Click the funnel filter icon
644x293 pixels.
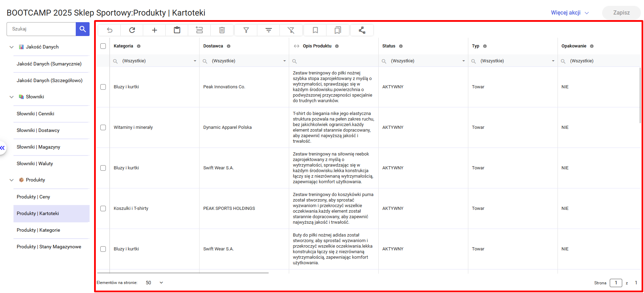(246, 30)
